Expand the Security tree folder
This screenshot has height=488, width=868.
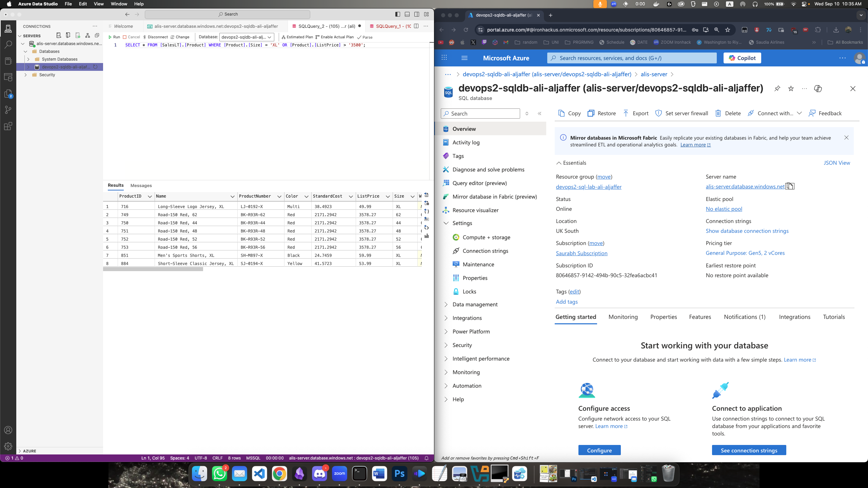[x=26, y=75]
